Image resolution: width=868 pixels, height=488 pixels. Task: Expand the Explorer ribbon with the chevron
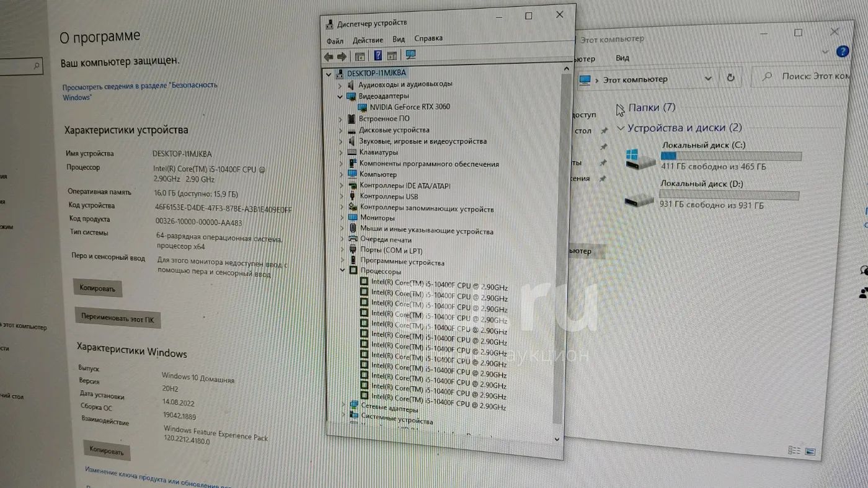point(825,51)
